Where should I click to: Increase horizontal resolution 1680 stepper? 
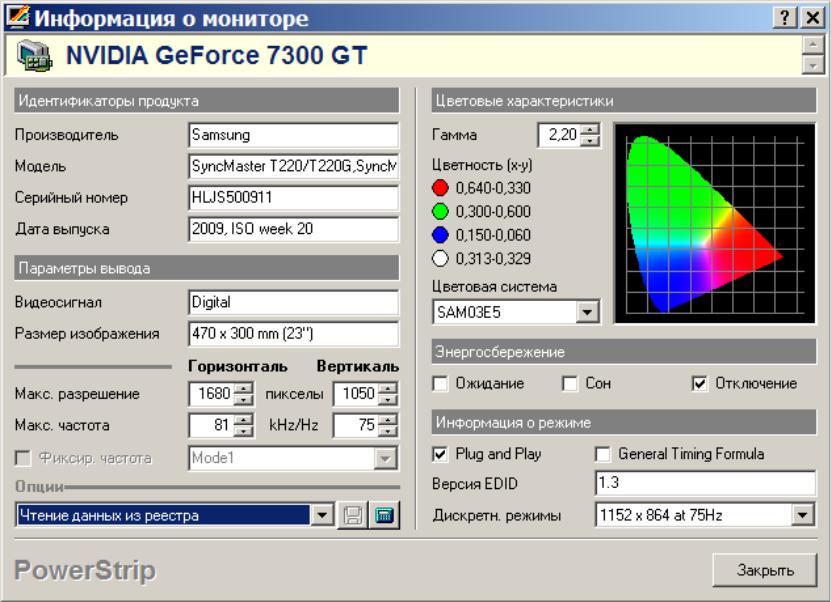click(243, 388)
